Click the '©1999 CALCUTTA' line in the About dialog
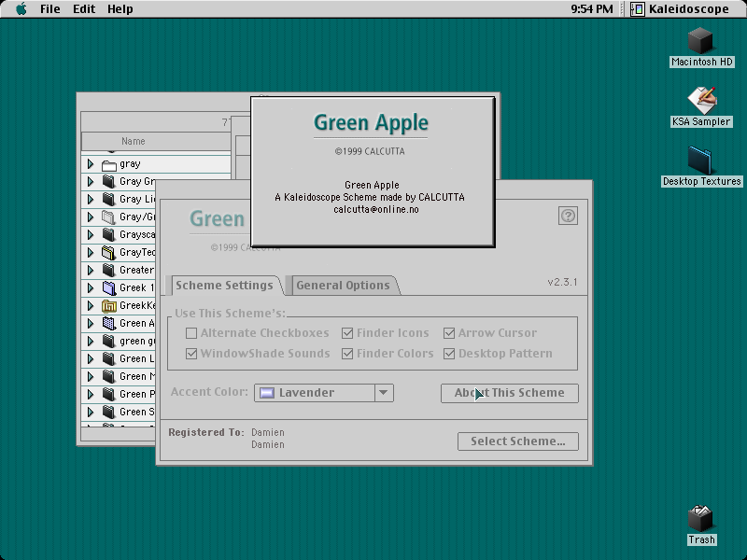This screenshot has width=747, height=560. tap(370, 151)
